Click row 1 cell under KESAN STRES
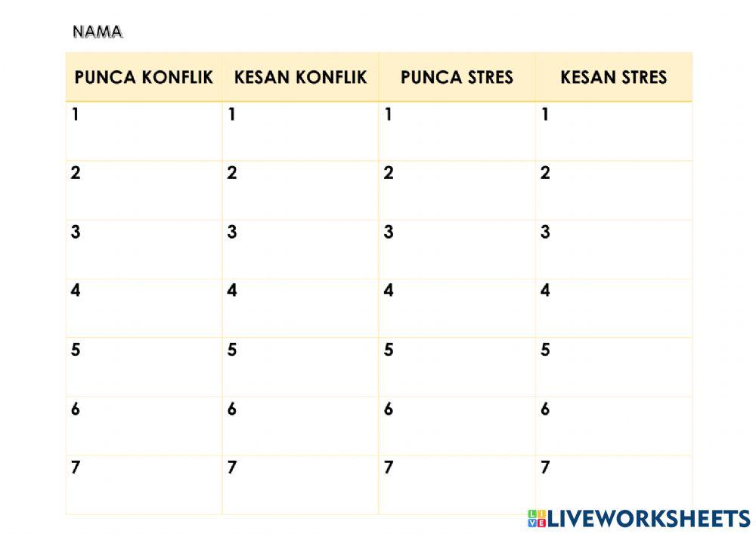 613,131
